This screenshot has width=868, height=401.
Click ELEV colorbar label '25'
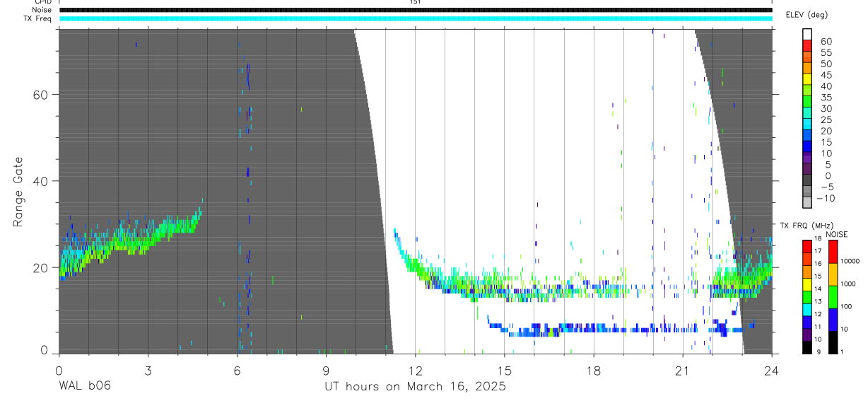(825, 120)
